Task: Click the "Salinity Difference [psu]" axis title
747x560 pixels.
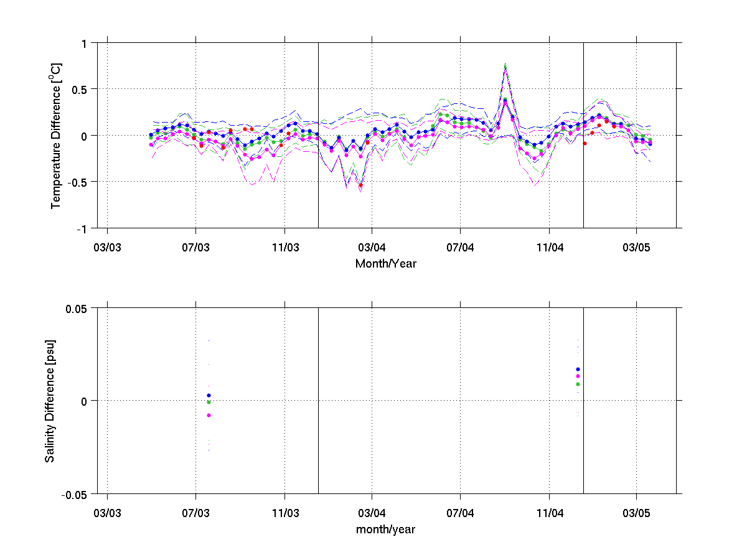Action: 50,401
